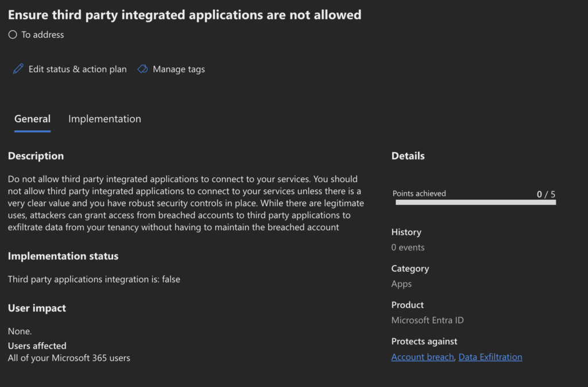Click the pencil icon beside Edit status
Image resolution: width=588 pixels, height=387 pixels.
point(18,69)
